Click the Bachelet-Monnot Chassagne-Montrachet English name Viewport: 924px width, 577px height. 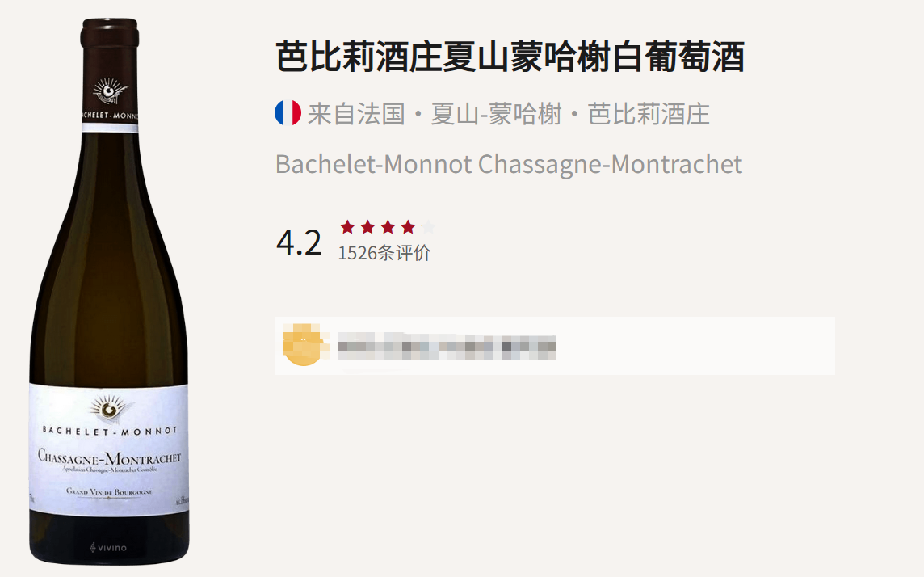point(509,164)
